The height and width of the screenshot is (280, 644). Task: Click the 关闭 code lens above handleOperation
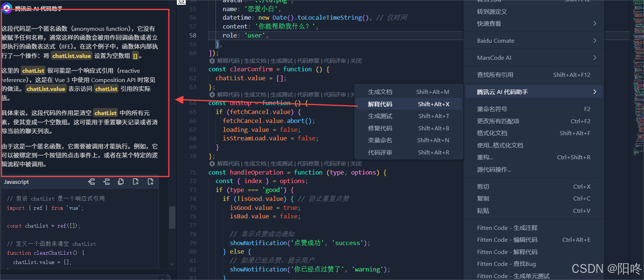(x=356, y=163)
